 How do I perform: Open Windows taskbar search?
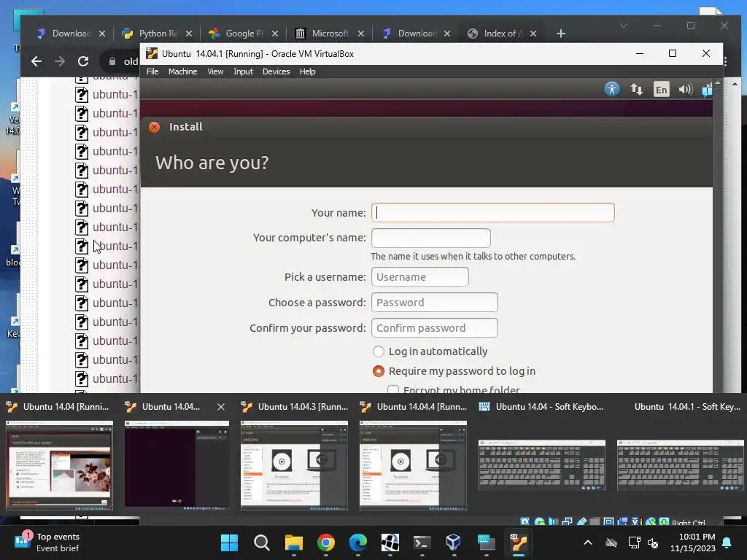(262, 542)
